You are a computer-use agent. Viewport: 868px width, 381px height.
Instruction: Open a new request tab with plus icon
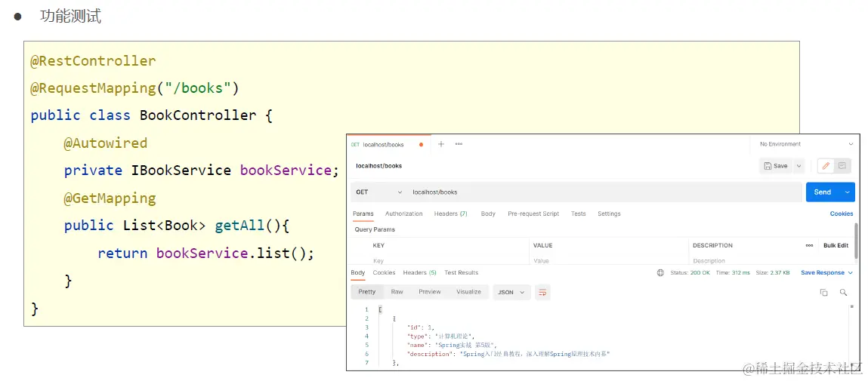441,144
